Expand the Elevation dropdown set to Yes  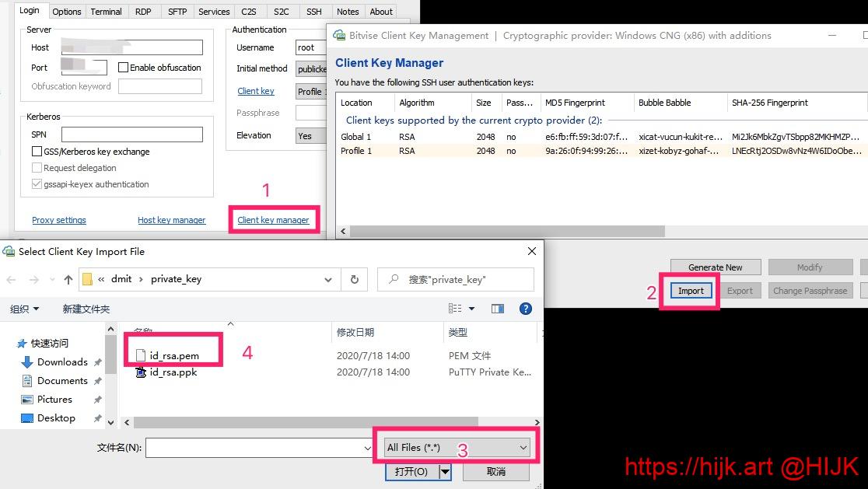[x=310, y=135]
